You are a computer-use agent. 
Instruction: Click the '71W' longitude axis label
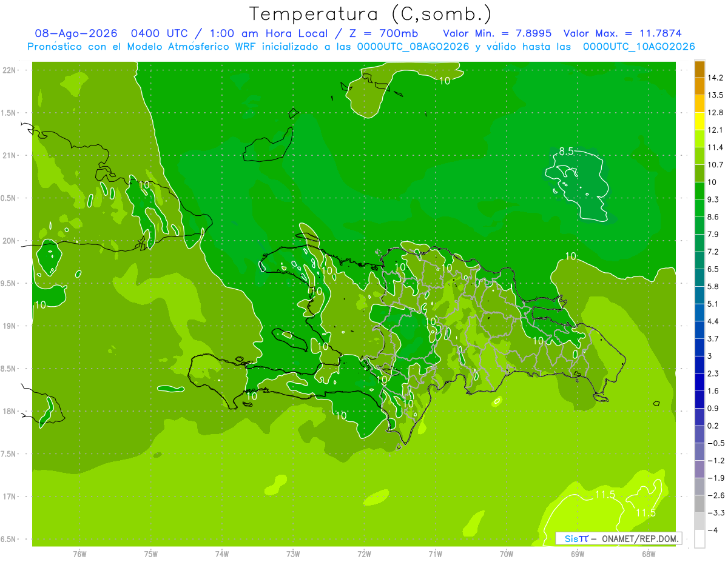tap(435, 554)
